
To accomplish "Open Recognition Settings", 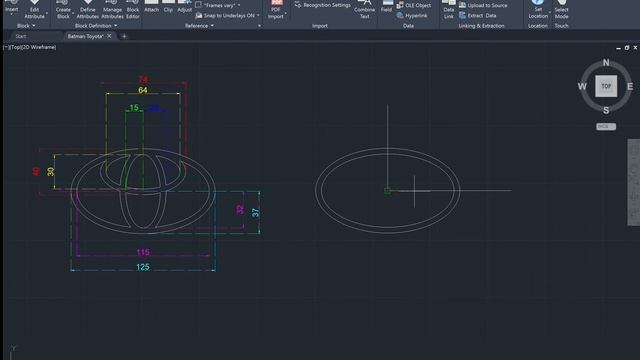I will tap(322, 5).
